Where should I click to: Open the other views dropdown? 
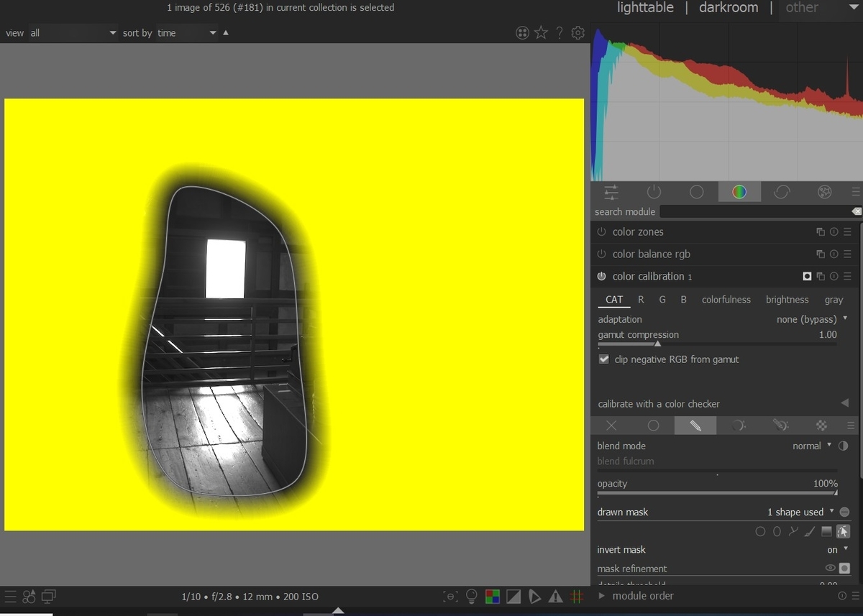pos(818,8)
